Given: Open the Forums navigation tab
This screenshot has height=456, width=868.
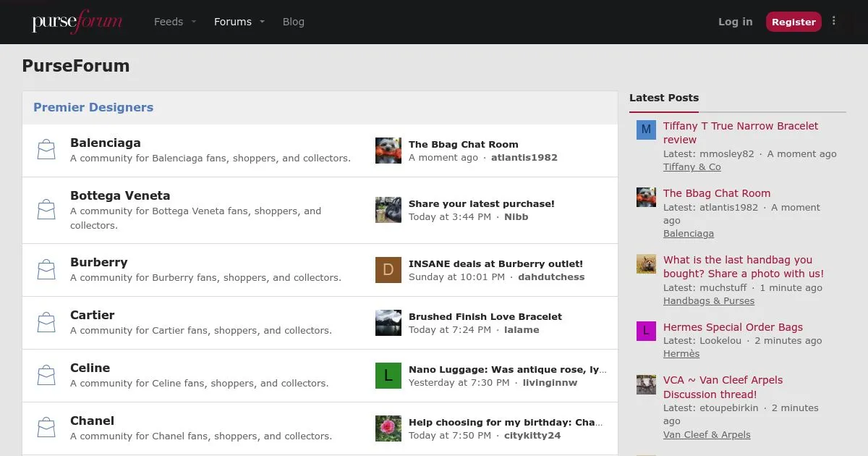Looking at the screenshot, I should pyautogui.click(x=233, y=22).
